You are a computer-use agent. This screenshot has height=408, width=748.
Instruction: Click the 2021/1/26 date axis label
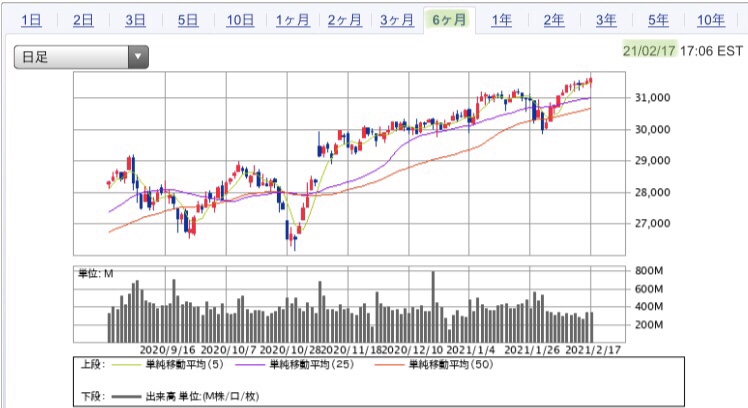click(532, 350)
